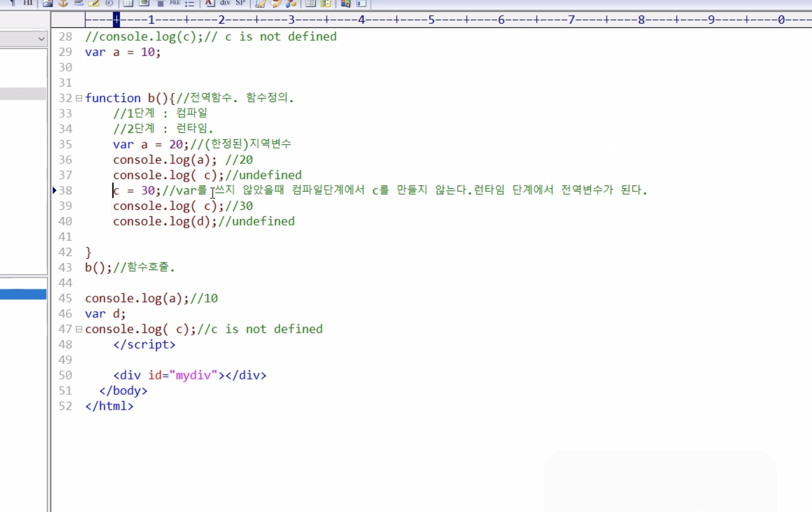The width and height of the screenshot is (812, 512).
Task: Click 'function b(){' declaration text
Action: (130, 99)
